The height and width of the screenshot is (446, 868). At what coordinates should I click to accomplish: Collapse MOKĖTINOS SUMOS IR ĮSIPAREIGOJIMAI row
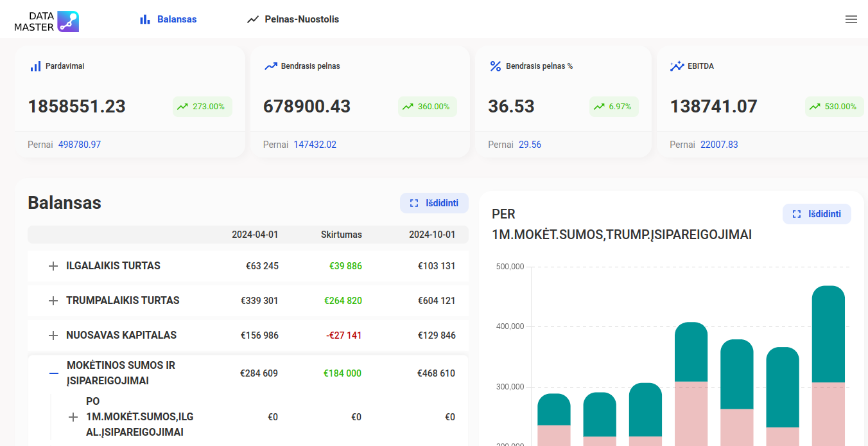54,373
